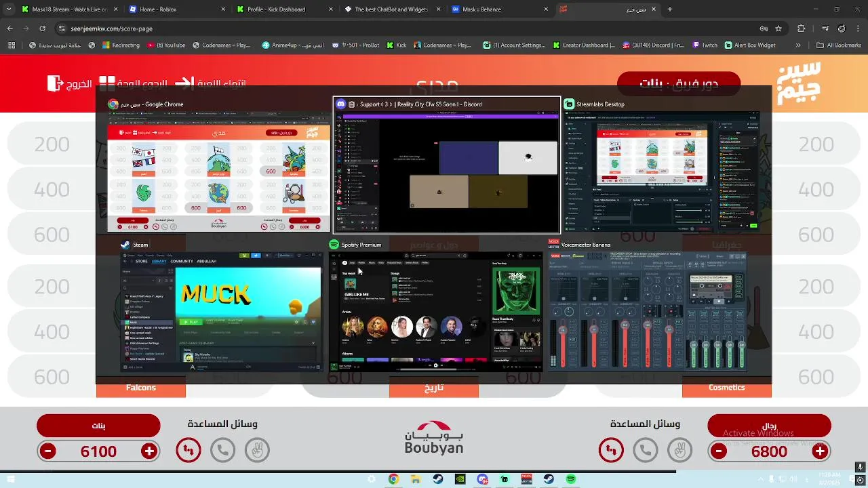Open Windows Start menu
The width and height of the screenshot is (868, 488).
pos(11,479)
